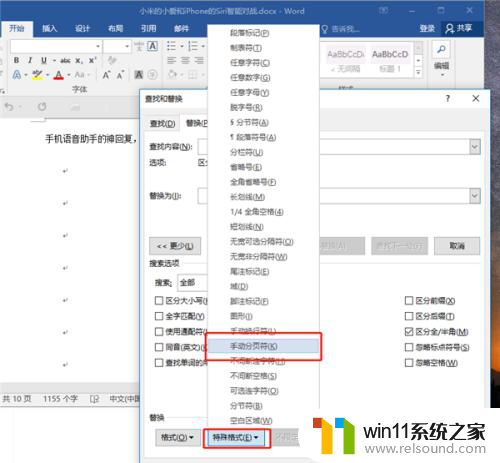The height and width of the screenshot is (463, 500).
Task: Click the << 更少(L) button
Action: click(175, 246)
